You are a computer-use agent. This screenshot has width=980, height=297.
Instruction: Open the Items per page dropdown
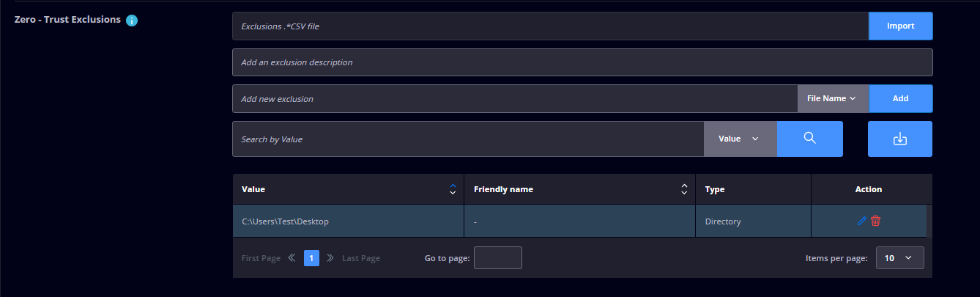pos(900,258)
